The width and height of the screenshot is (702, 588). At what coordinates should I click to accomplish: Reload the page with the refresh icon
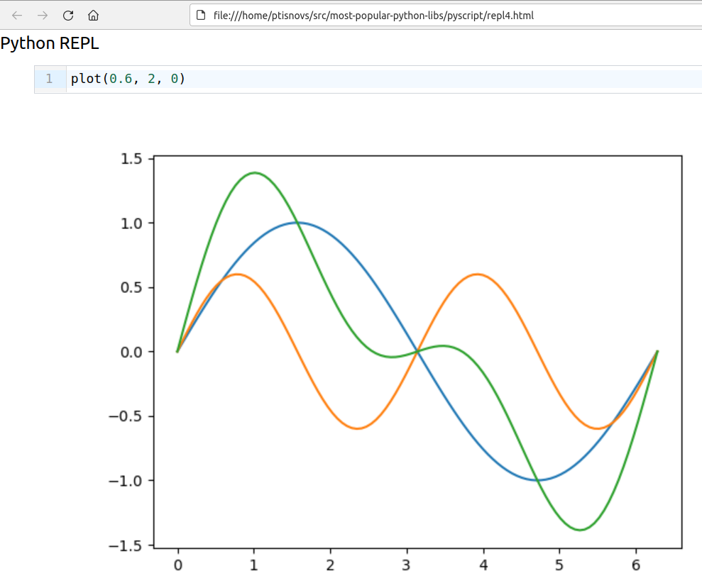click(68, 16)
